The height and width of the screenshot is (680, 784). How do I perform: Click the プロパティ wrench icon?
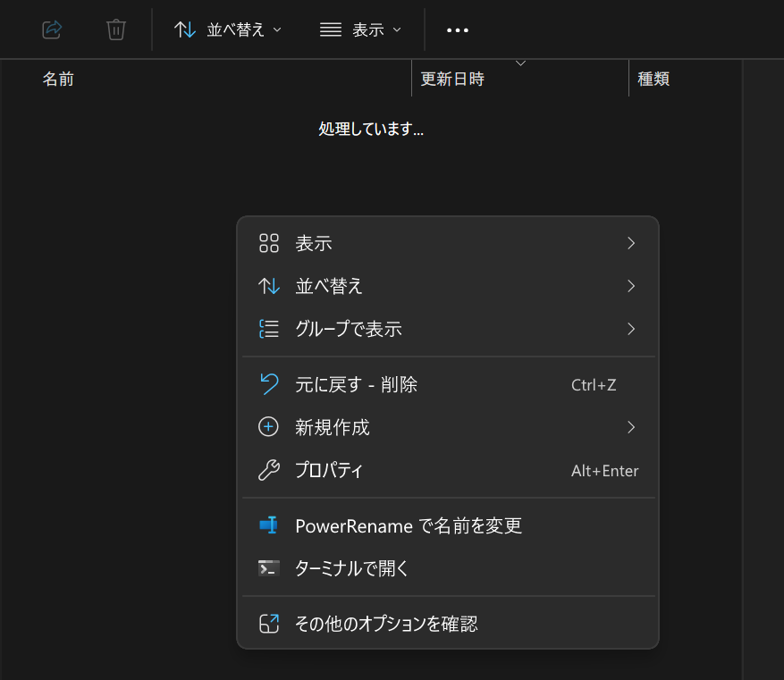click(x=268, y=471)
